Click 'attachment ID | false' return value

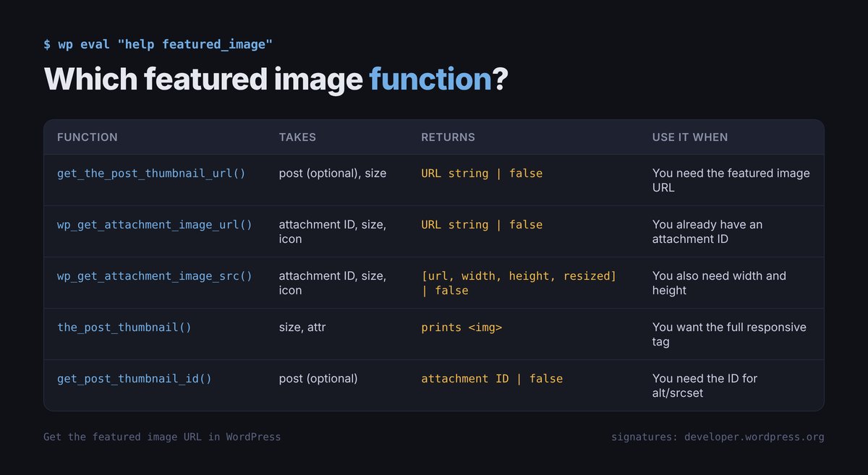(492, 379)
